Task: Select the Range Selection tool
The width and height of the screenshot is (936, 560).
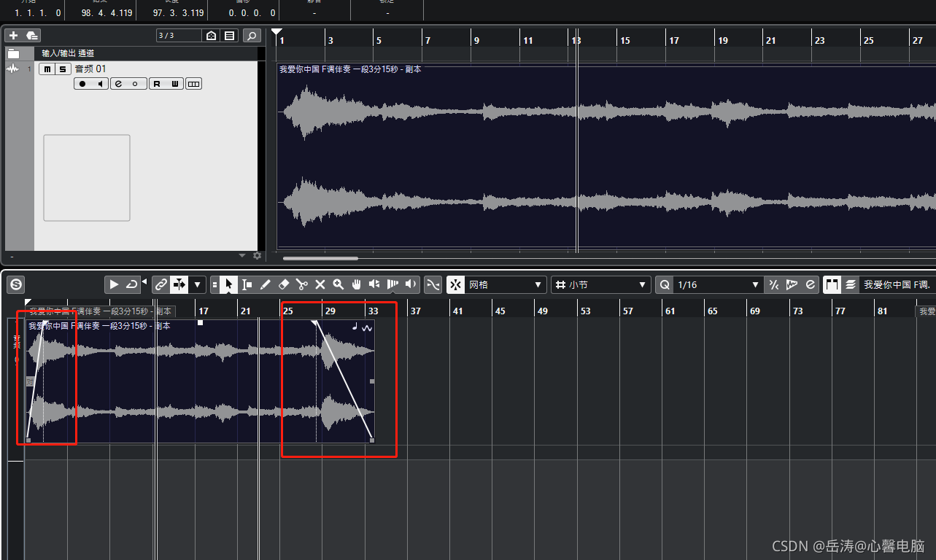Action: pyautogui.click(x=247, y=284)
